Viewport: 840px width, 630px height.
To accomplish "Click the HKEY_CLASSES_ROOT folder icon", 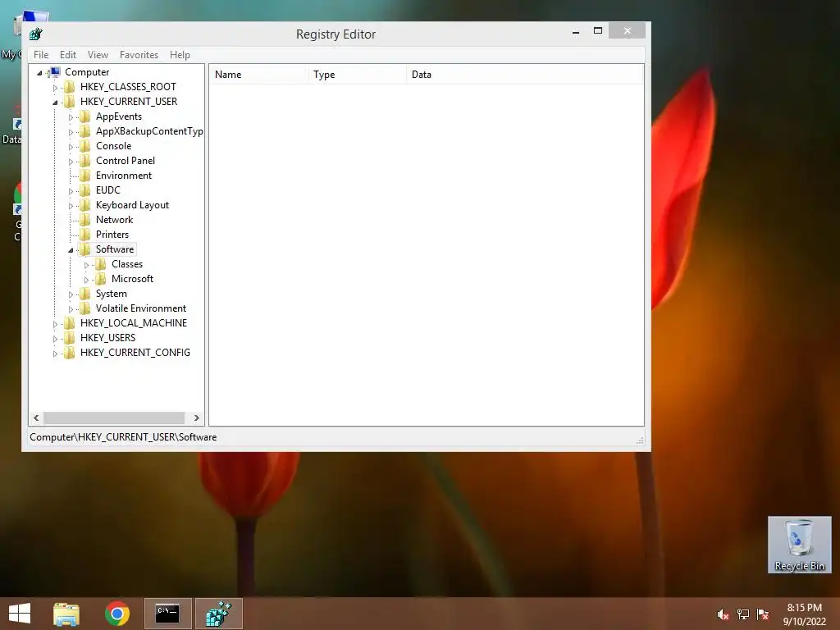I will pos(69,87).
